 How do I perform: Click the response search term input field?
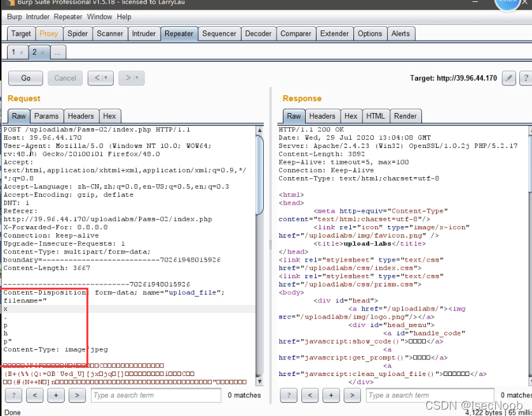[430, 395]
